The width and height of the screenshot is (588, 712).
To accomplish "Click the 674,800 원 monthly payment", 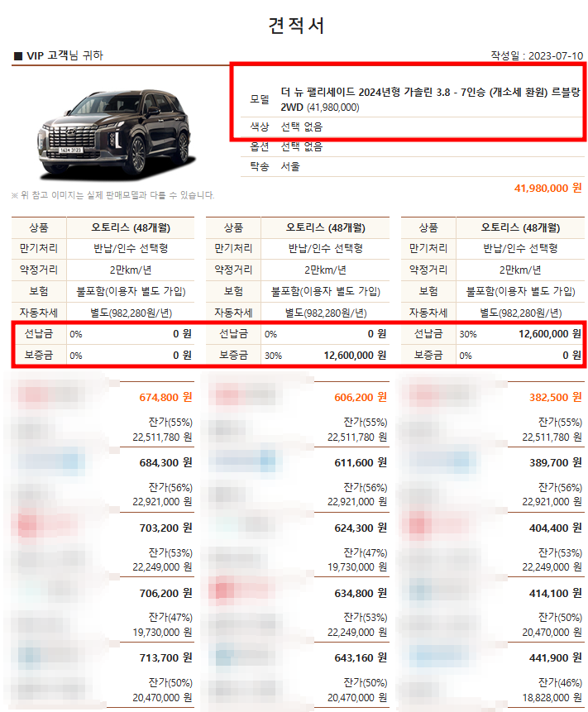I will [165, 397].
